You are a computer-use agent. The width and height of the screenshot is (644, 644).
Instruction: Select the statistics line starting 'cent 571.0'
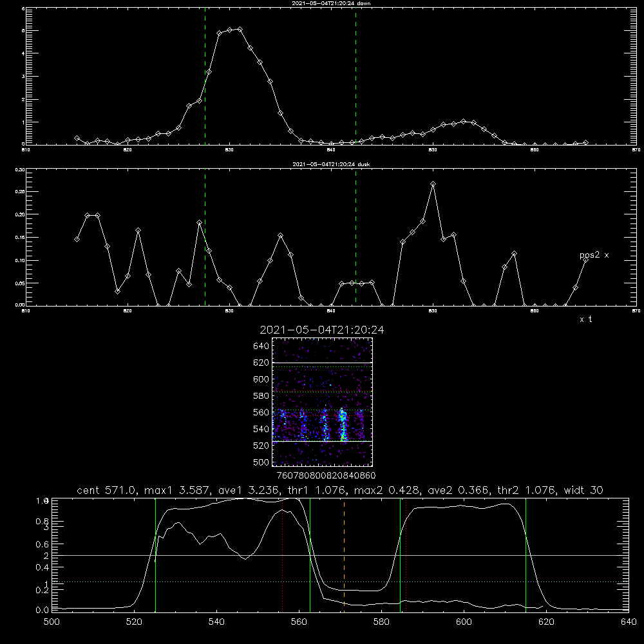(x=340, y=490)
